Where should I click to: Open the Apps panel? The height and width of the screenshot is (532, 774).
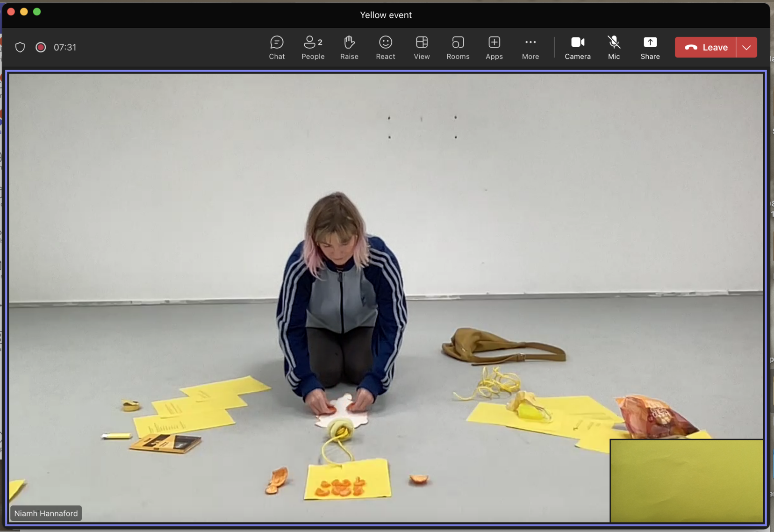click(494, 48)
